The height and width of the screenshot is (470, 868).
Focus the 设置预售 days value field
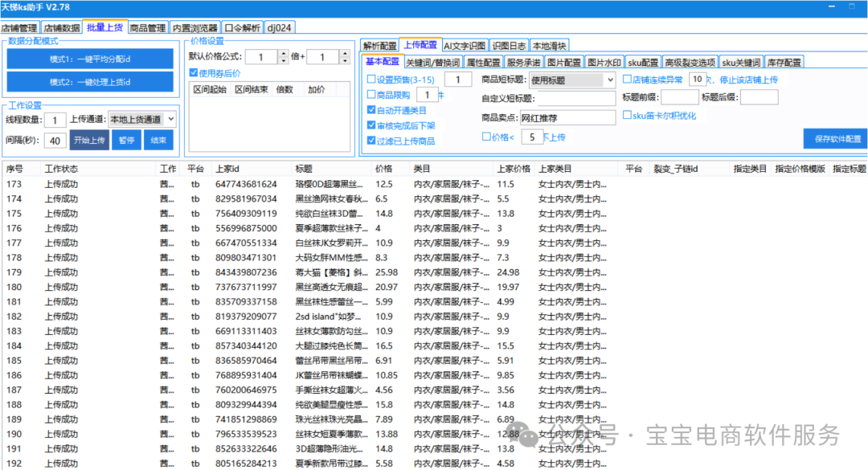[x=458, y=80]
